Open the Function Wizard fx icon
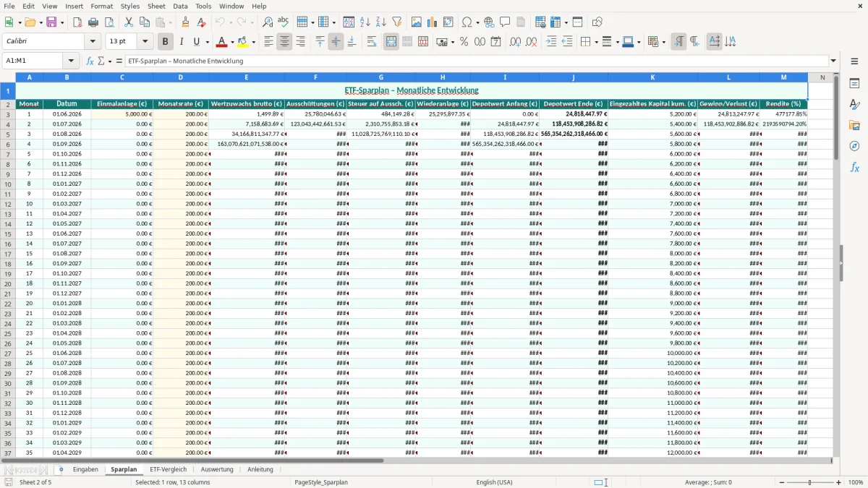The width and height of the screenshot is (868, 488). 90,61
